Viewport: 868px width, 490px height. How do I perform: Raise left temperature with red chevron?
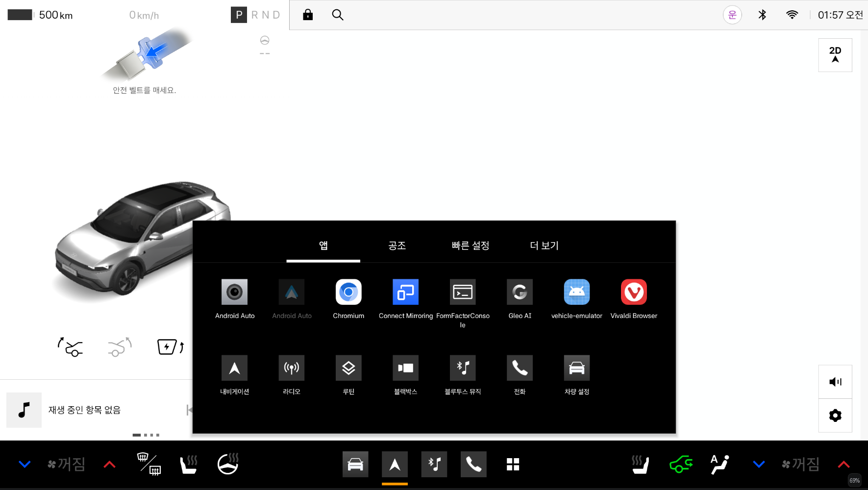(109, 464)
